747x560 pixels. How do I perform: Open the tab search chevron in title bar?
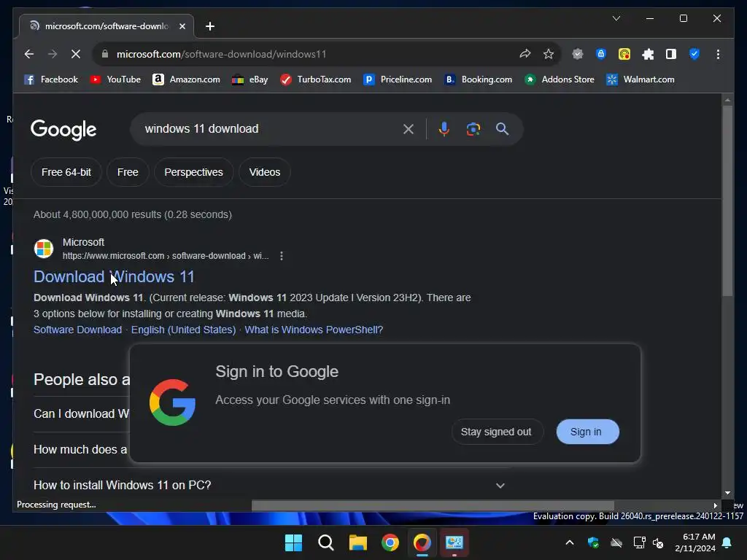(x=616, y=18)
